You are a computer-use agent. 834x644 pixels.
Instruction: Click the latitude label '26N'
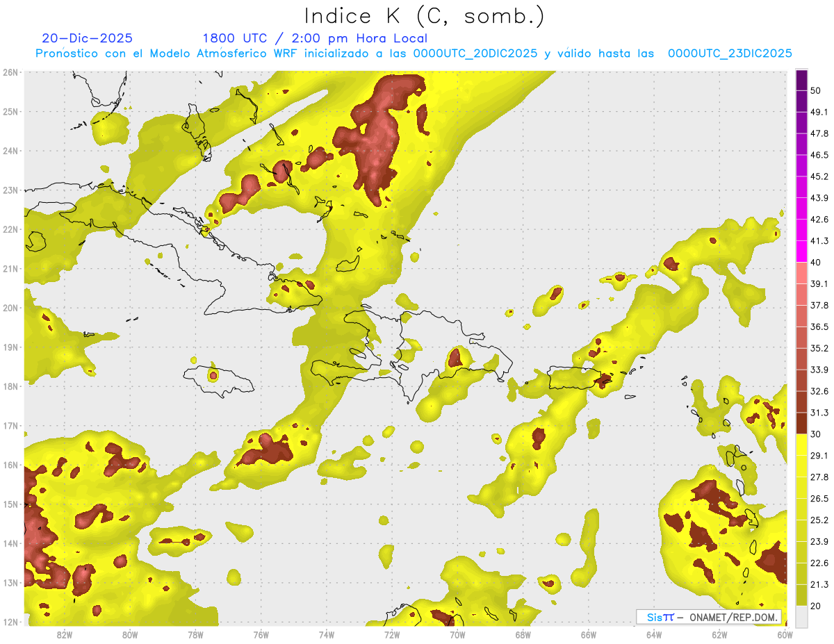[x=10, y=72]
